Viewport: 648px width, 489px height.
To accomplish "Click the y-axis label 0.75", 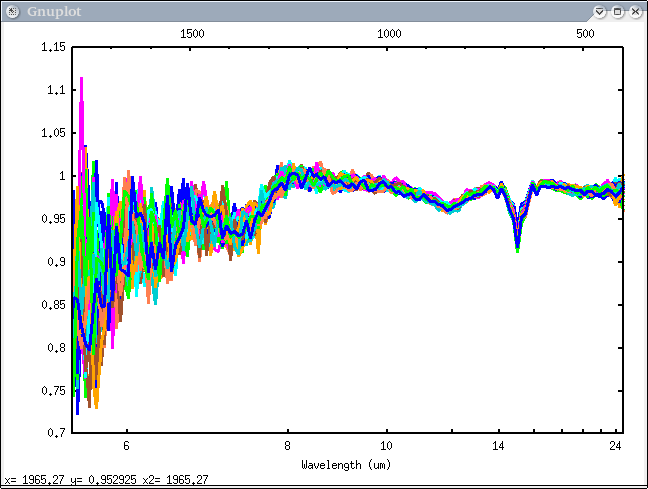I will coord(53,391).
